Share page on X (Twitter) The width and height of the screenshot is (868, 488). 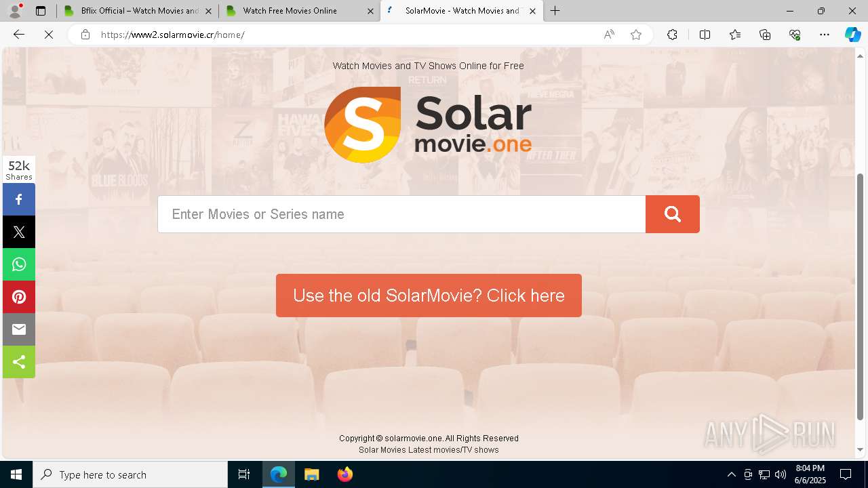[x=19, y=232]
